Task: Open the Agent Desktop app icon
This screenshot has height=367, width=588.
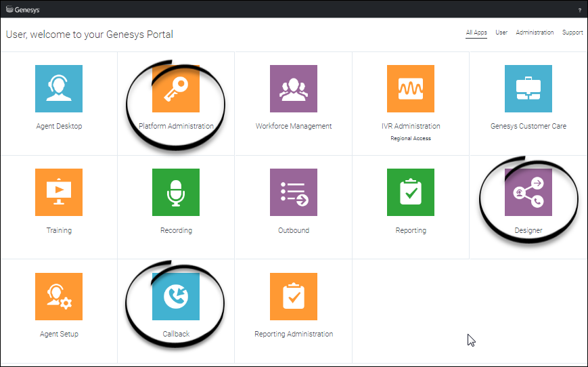Action: click(59, 89)
